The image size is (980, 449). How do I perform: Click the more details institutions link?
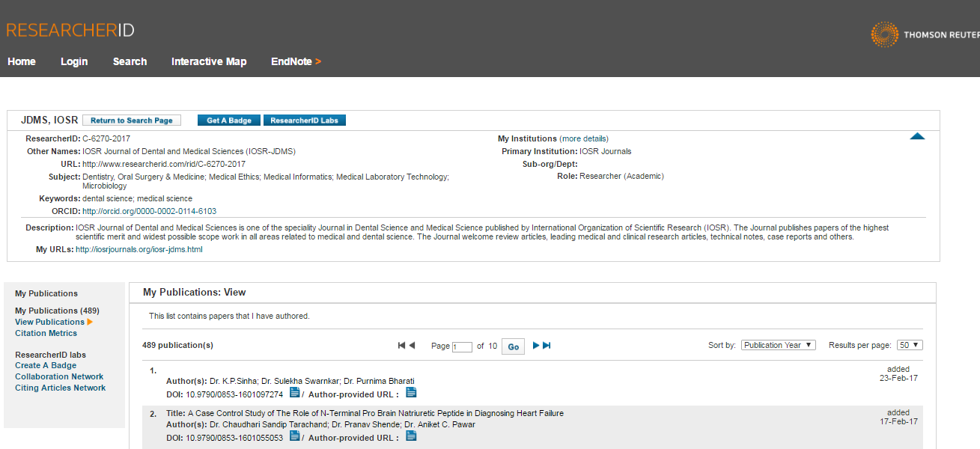point(584,138)
